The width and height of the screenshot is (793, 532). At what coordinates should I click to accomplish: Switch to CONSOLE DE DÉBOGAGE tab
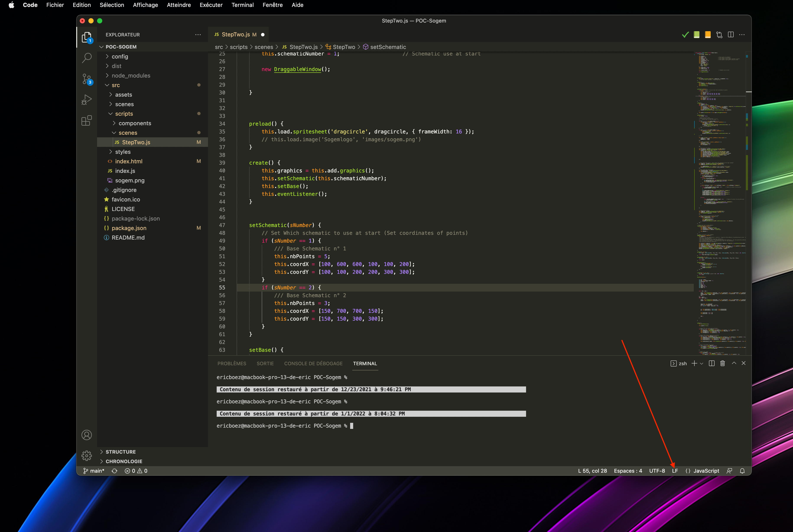point(313,363)
